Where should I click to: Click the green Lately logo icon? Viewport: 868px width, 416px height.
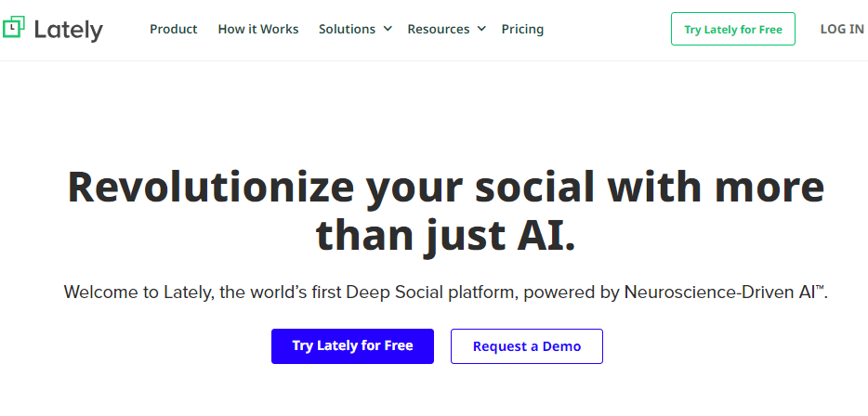(x=13, y=28)
